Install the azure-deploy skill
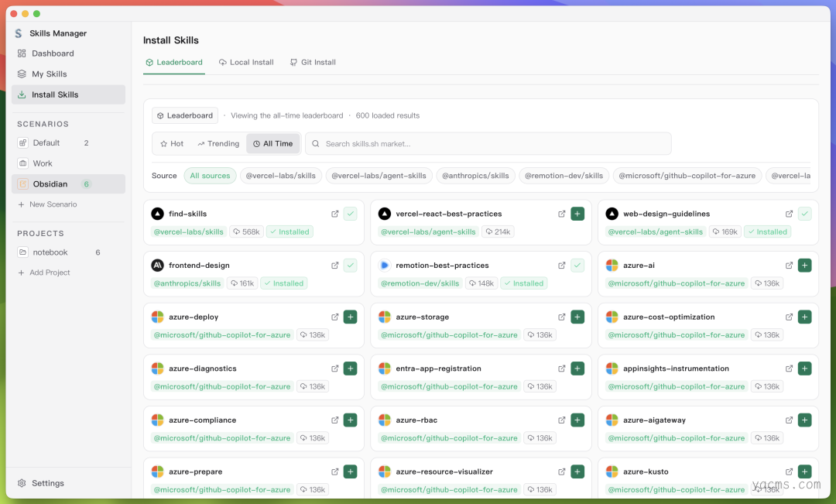The image size is (836, 504). [x=351, y=317]
